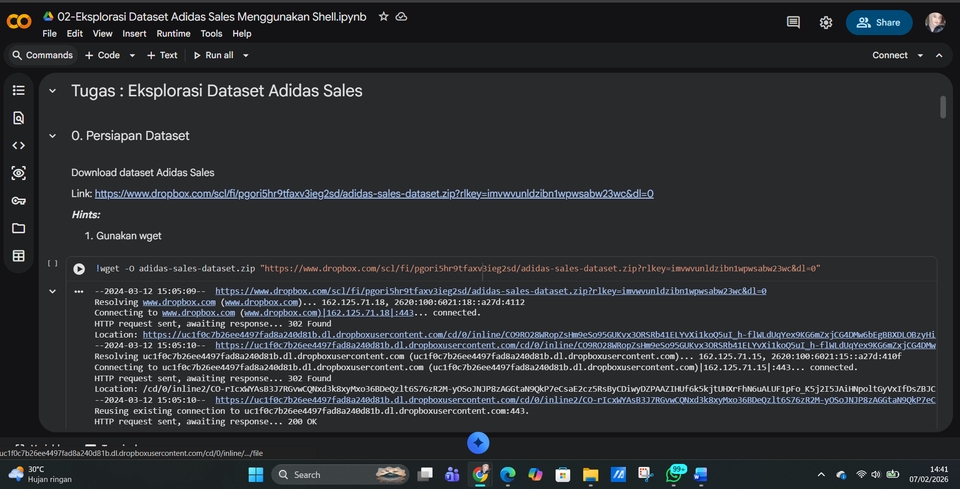Add a new Text cell
This screenshot has height=489, width=960.
[162, 55]
